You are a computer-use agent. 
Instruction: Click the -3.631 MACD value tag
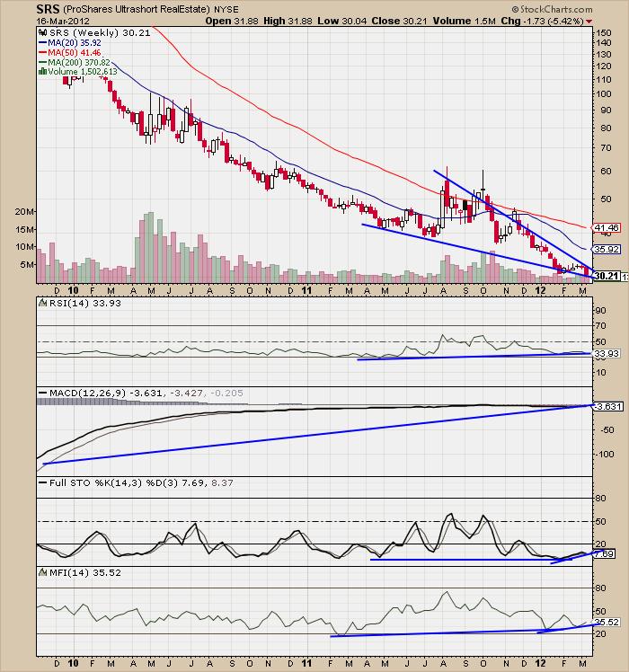coord(608,406)
